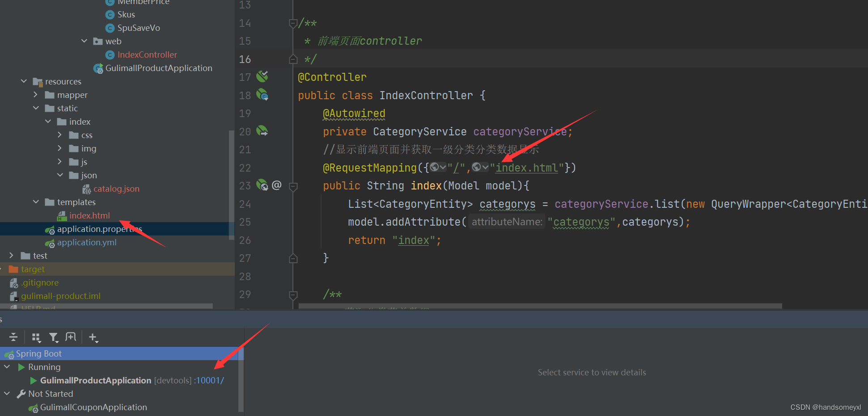Viewport: 868px width, 416px height.
Task: Open index.html in templates
Action: 89,216
